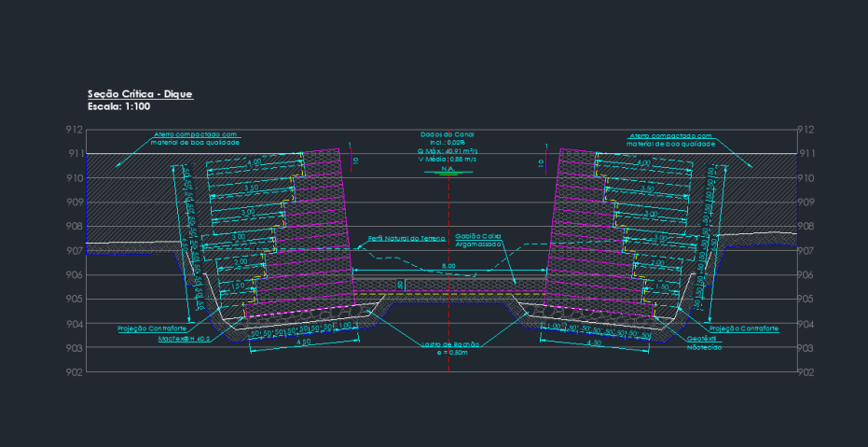Select the "Q Máx" flow rate text
This screenshot has width=868, height=447.
[448, 151]
